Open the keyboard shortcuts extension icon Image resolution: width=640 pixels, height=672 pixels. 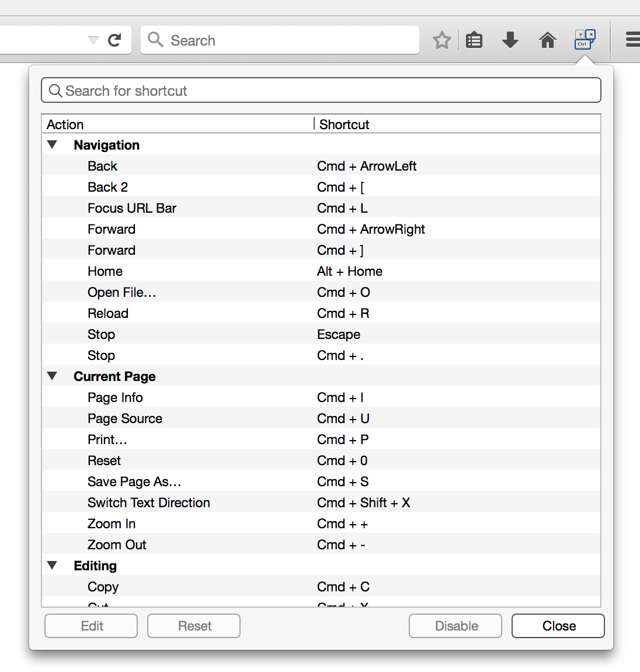tap(585, 40)
